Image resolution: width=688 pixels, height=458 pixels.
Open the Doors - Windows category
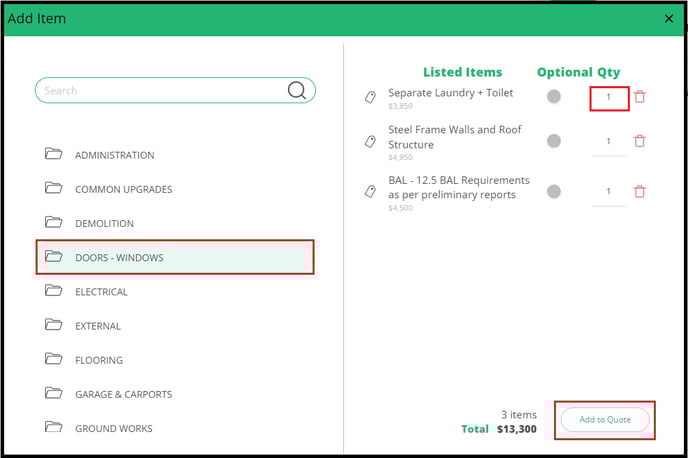coord(175,257)
